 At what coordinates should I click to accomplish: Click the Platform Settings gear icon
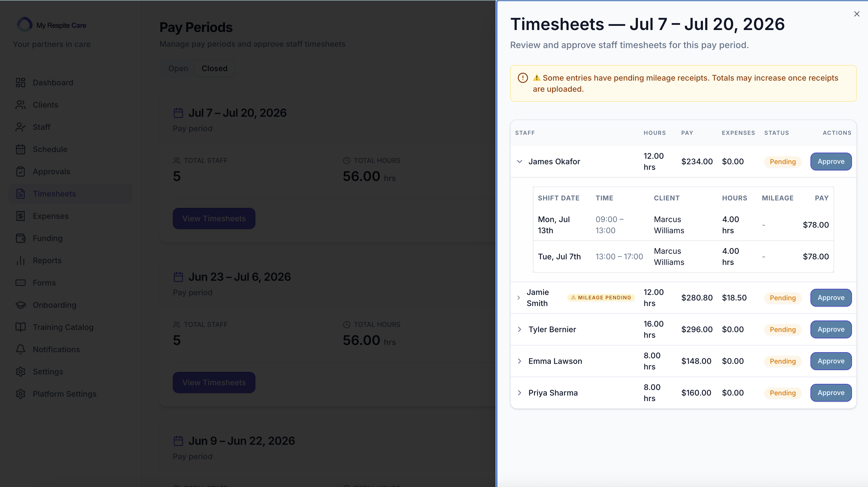coord(21,394)
